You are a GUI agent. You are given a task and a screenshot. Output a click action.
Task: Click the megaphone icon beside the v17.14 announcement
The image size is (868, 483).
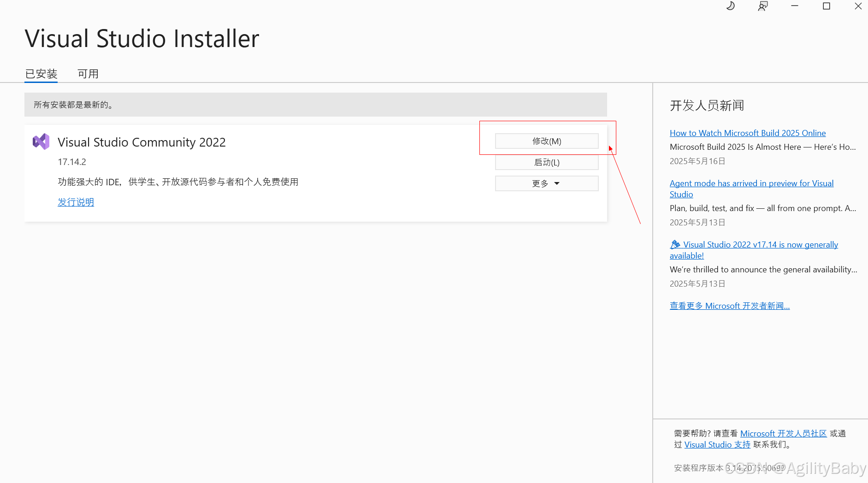(x=675, y=244)
